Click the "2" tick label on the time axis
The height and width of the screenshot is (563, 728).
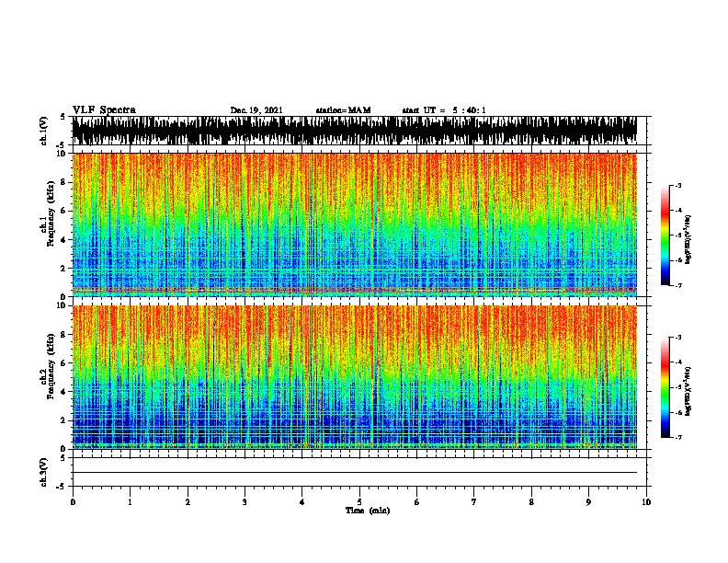coord(188,502)
